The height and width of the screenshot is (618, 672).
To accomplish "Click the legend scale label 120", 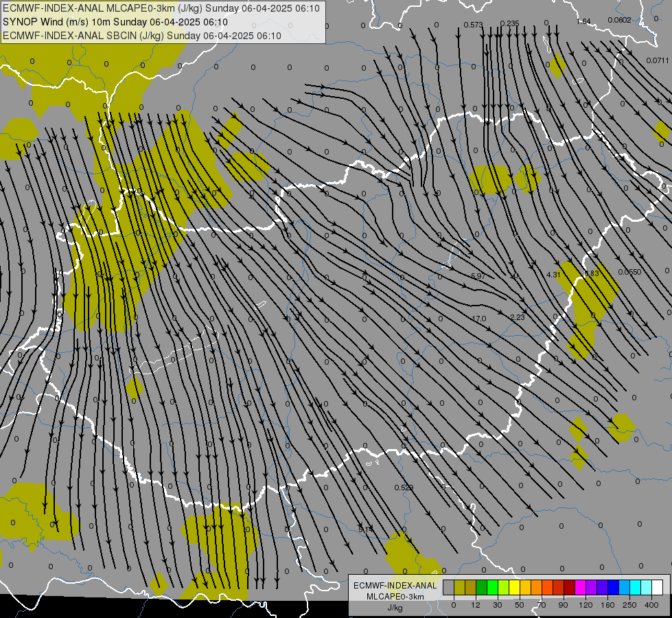I will 586,605.
